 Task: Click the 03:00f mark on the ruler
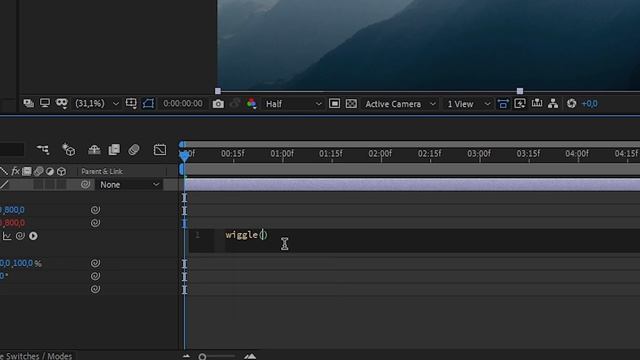(479, 154)
